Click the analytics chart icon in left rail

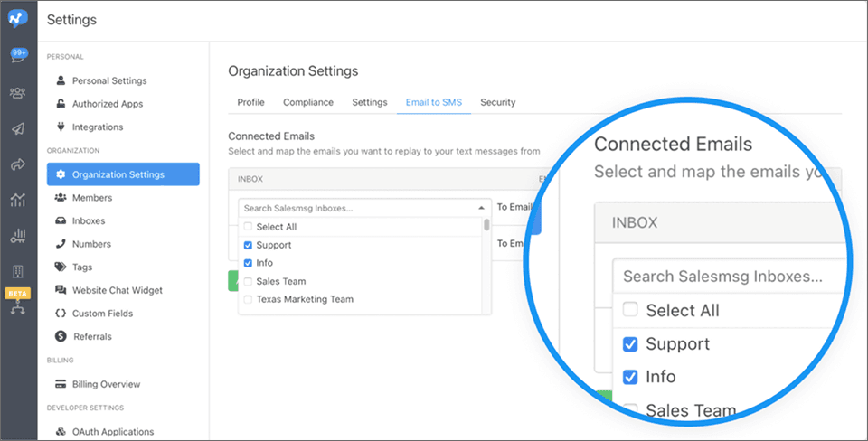18,200
